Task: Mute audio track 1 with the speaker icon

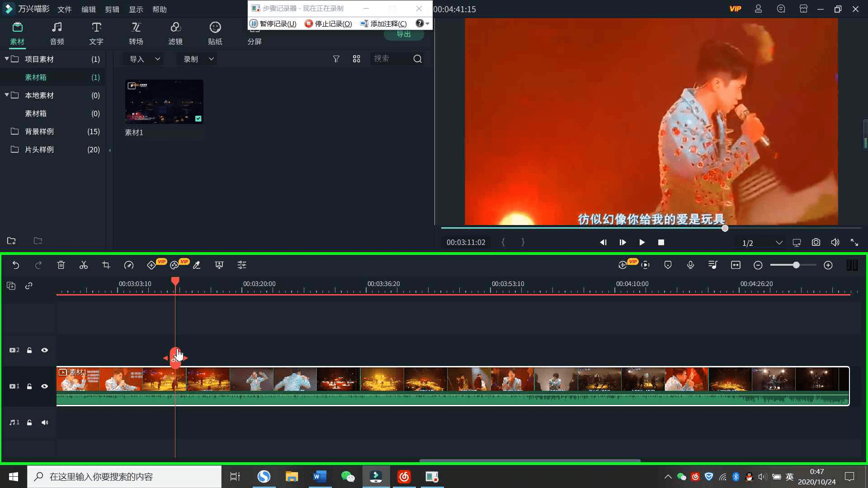Action: (45, 422)
